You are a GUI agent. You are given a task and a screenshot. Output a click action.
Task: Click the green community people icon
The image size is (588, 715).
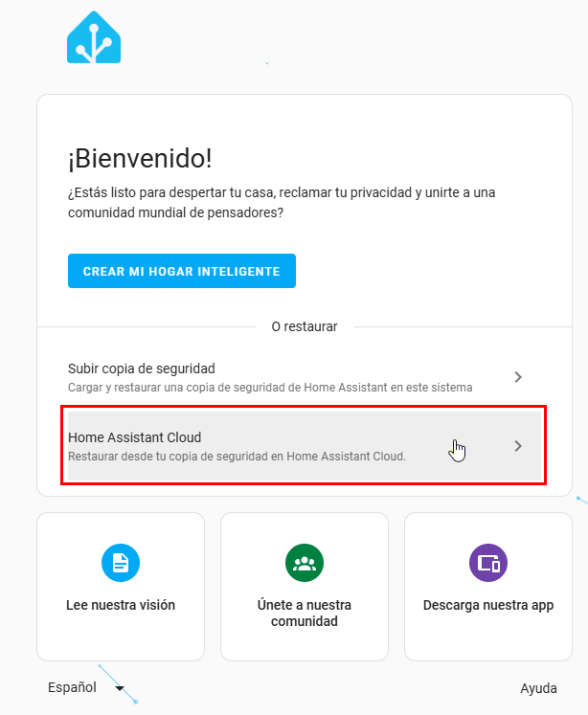[305, 563]
